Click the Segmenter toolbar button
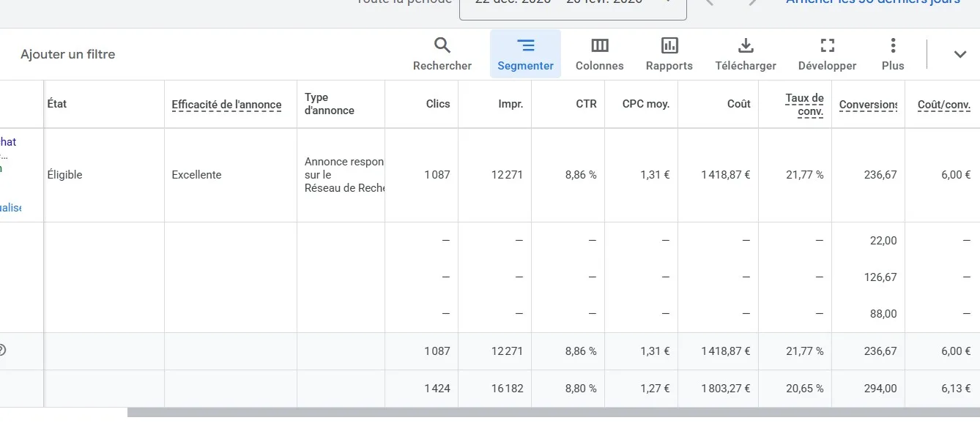 pos(525,54)
